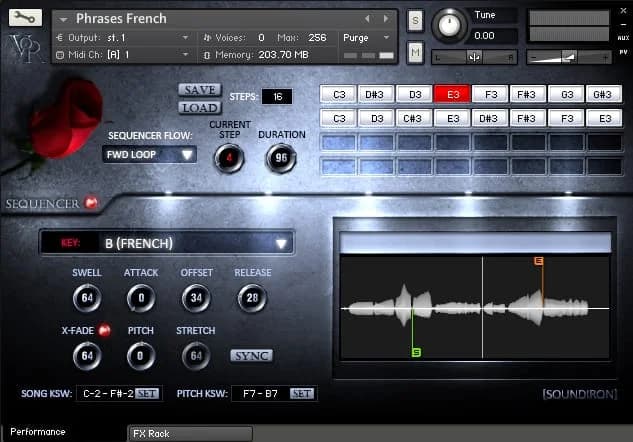Image resolution: width=633 pixels, height=442 pixels.
Task: Click the SAVE sequencer button
Action: click(200, 89)
